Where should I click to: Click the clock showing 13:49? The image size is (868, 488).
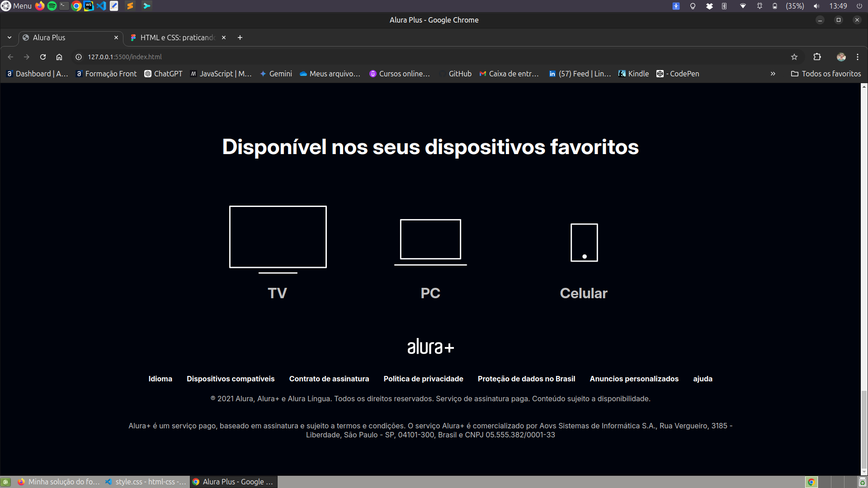[838, 6]
